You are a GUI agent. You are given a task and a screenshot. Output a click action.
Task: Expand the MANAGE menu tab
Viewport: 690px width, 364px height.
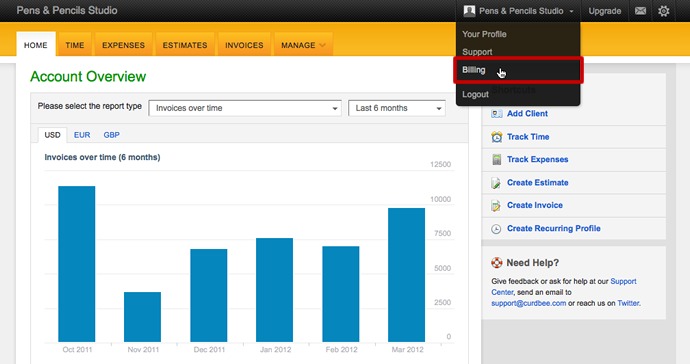tap(303, 45)
